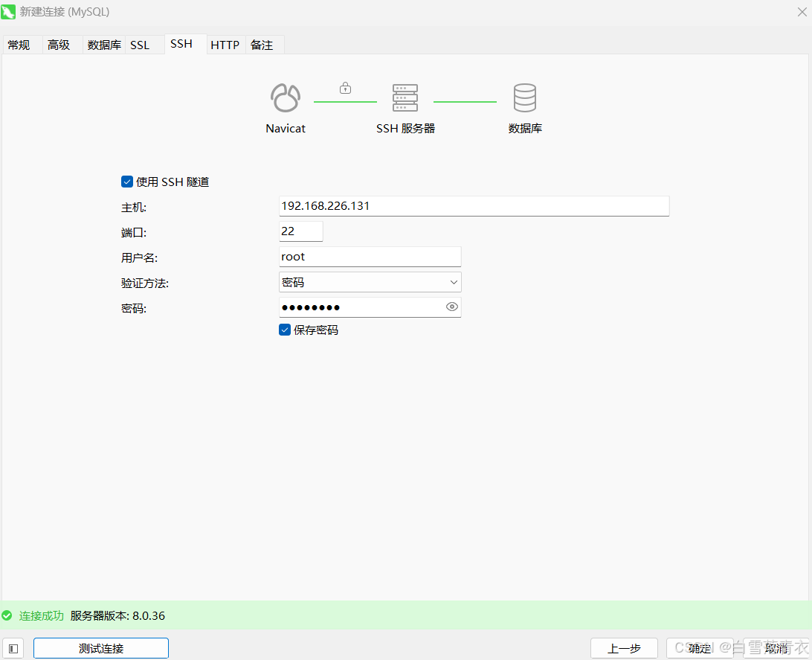Click the Navicat logo icon in diagram
This screenshot has height=660, width=812.
click(286, 98)
